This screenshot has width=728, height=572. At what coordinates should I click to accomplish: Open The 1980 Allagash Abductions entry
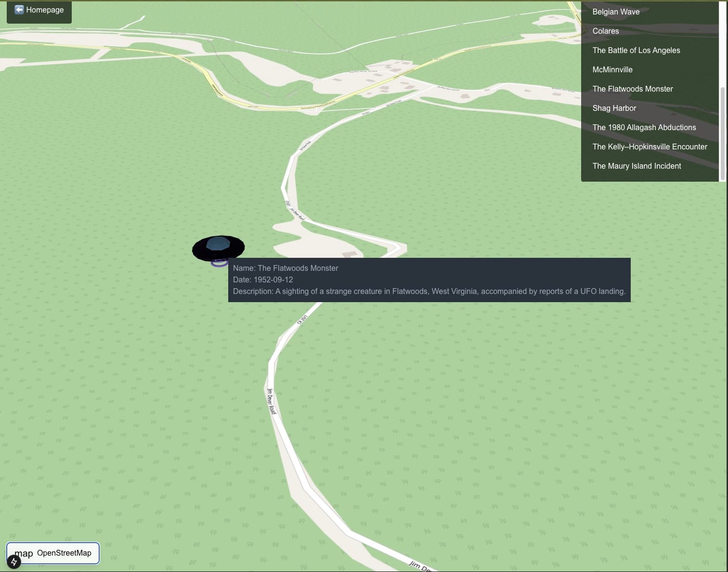click(x=644, y=127)
